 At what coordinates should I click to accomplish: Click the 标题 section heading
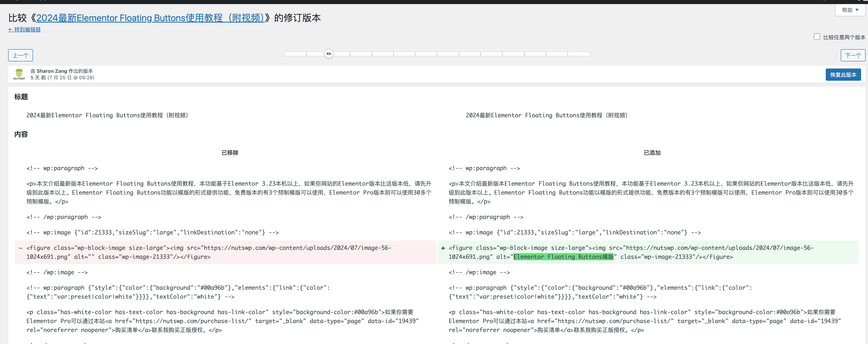click(x=21, y=97)
